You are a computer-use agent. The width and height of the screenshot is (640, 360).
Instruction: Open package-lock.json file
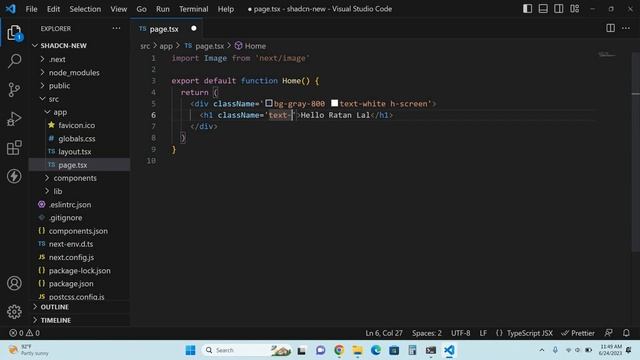coord(80,271)
